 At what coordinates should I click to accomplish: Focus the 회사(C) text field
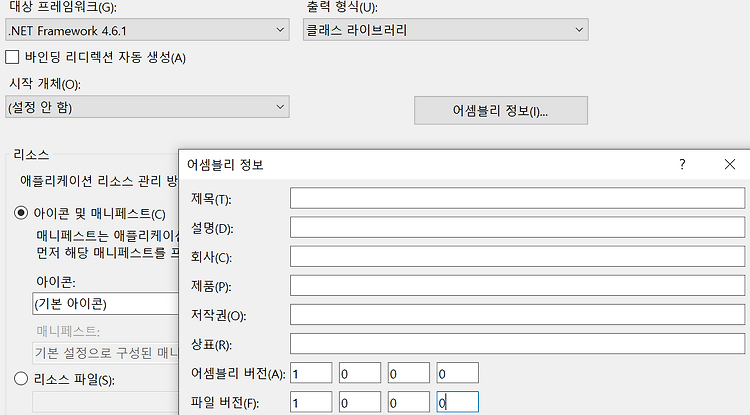point(518,256)
